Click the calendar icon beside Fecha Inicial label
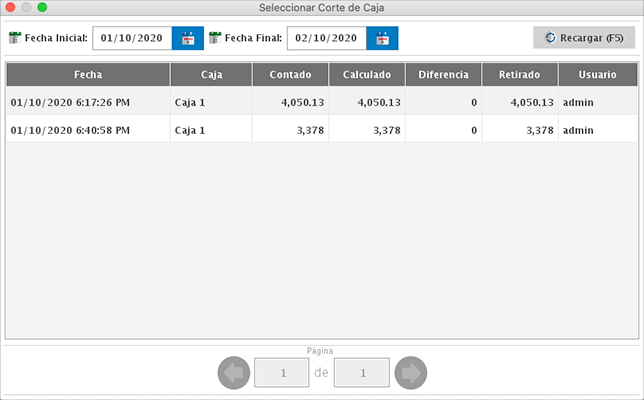The height and width of the screenshot is (400, 644). 15,39
